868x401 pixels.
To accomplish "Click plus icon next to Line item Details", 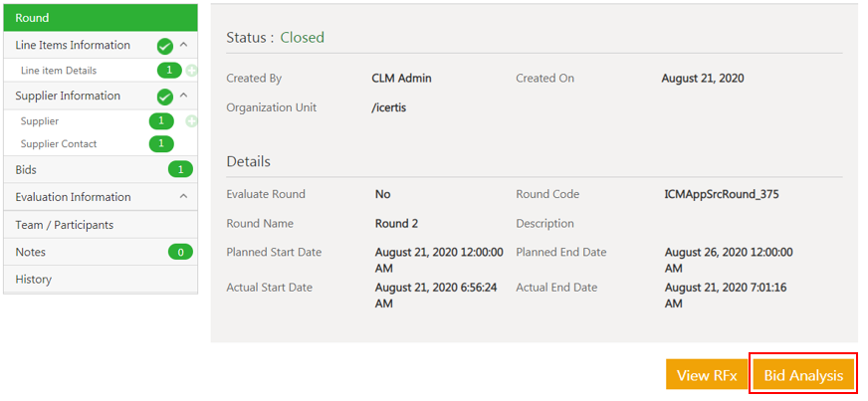I will click(191, 71).
